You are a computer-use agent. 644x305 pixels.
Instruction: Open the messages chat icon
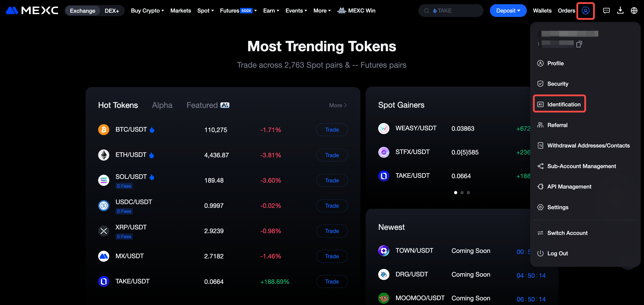pos(606,11)
